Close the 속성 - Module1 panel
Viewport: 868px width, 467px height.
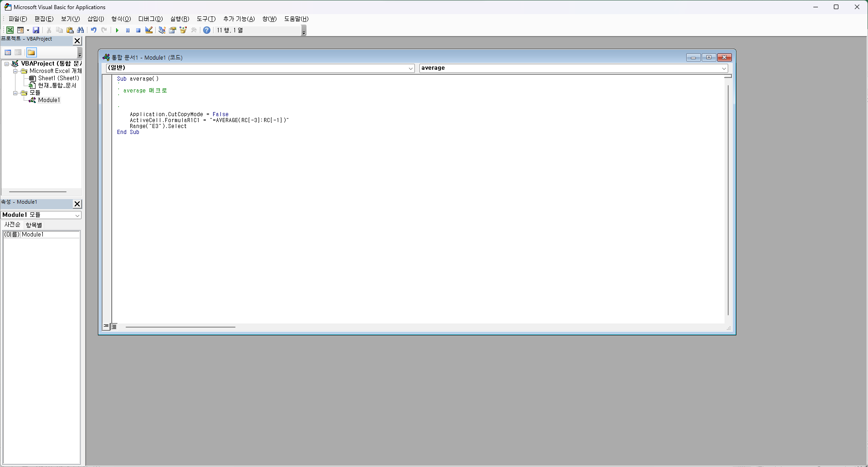point(77,204)
